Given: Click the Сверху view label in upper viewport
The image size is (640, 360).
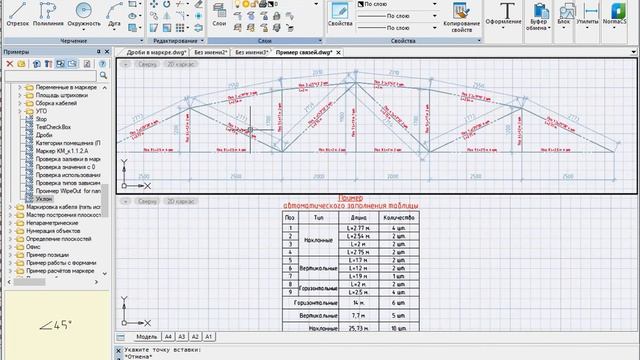Looking at the screenshot, I should click(147, 64).
